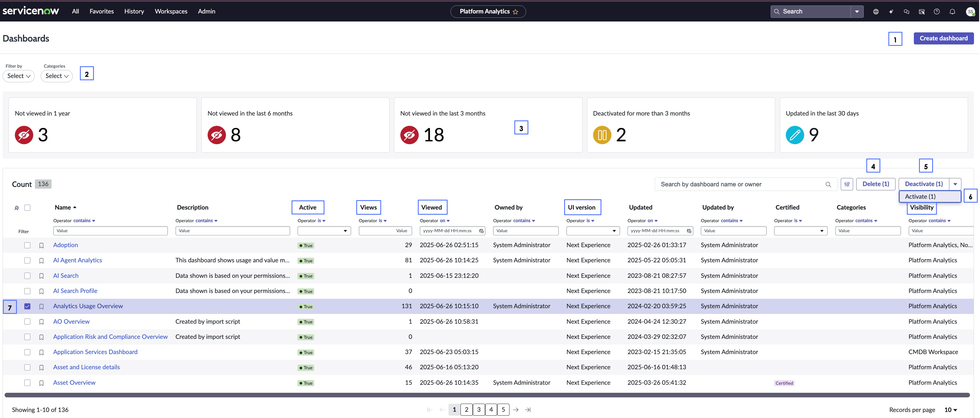Image resolution: width=980 pixels, height=418 pixels.
Task: Bookmark the Adoption dashboard
Action: pos(42,245)
